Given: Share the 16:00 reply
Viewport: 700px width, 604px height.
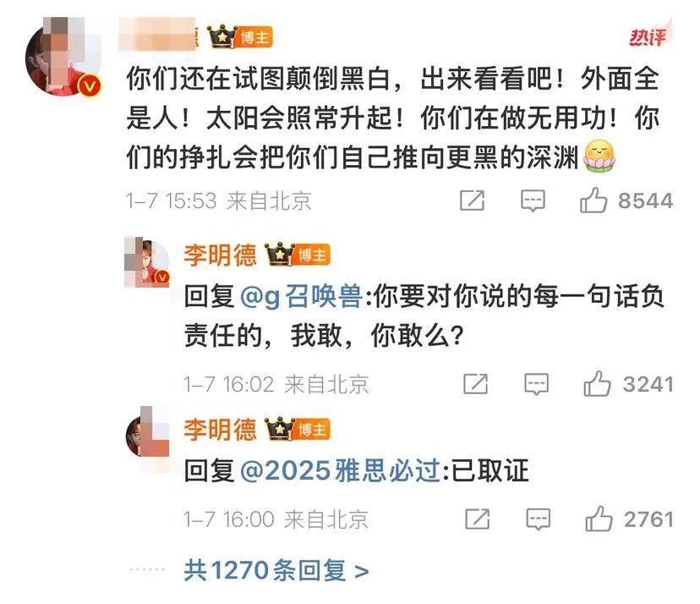Looking at the screenshot, I should point(477,519).
